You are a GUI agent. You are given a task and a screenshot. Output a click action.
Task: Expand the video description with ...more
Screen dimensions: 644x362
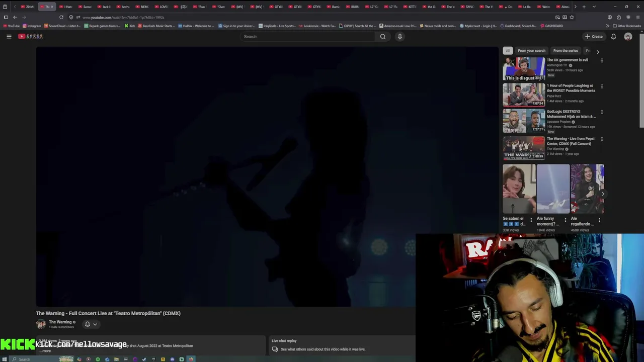point(45,351)
